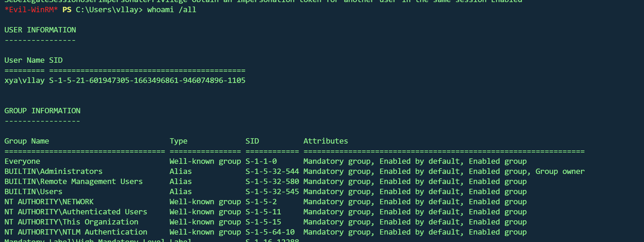Click the NT AUTHORITY\Authenticated Users entry

pyautogui.click(x=76, y=212)
